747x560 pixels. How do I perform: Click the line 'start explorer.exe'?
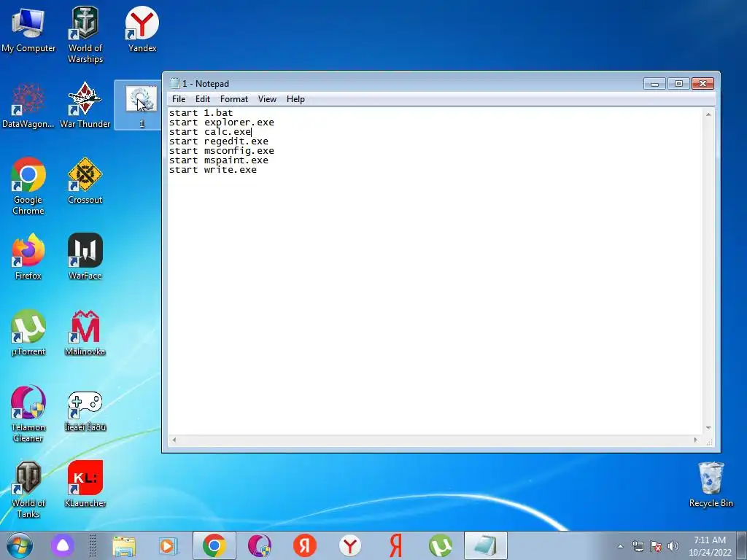click(222, 122)
